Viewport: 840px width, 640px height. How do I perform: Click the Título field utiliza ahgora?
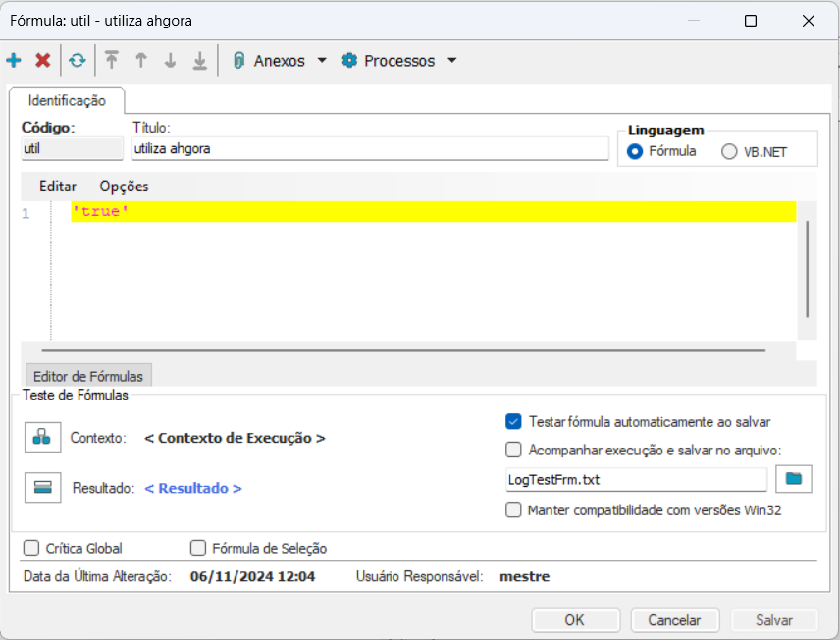pos(370,148)
